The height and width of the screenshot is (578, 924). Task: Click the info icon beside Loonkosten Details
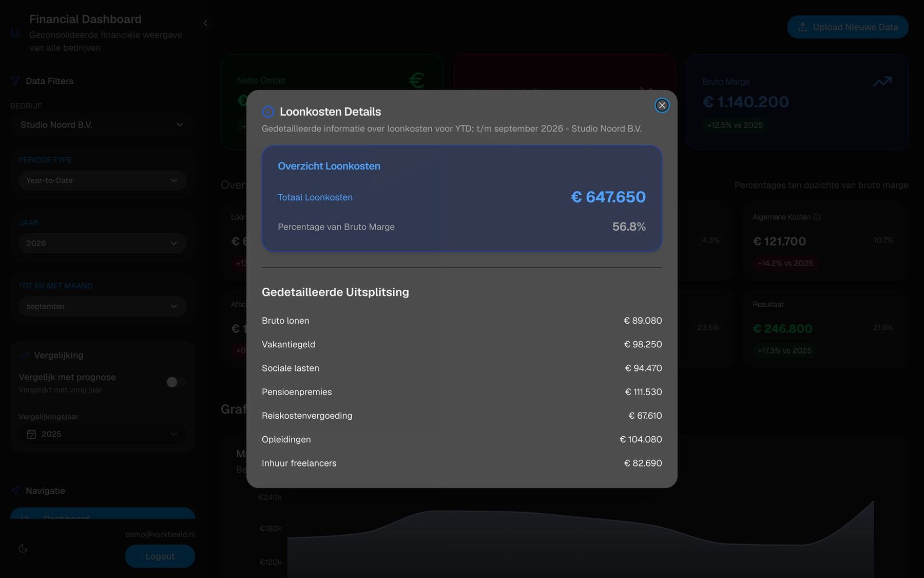[268, 111]
